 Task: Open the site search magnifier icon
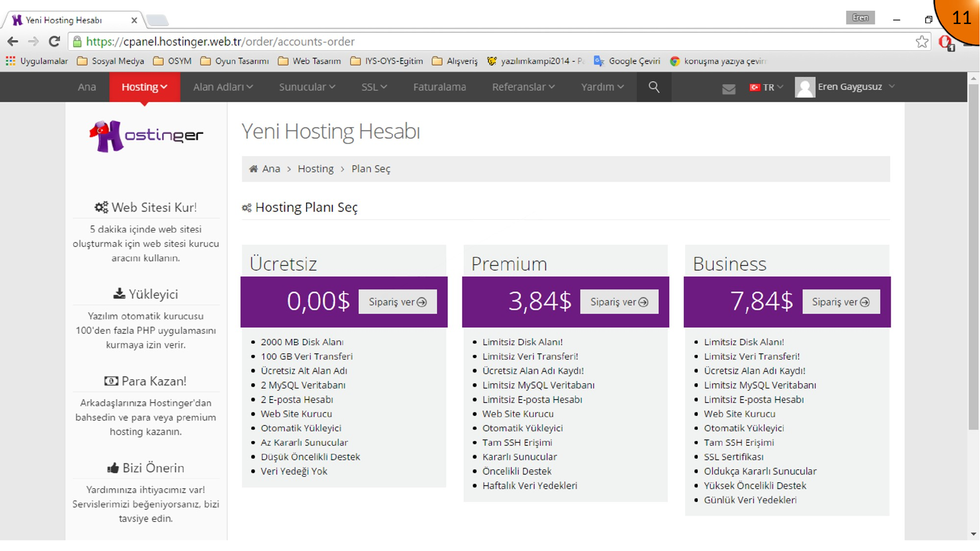tap(654, 87)
